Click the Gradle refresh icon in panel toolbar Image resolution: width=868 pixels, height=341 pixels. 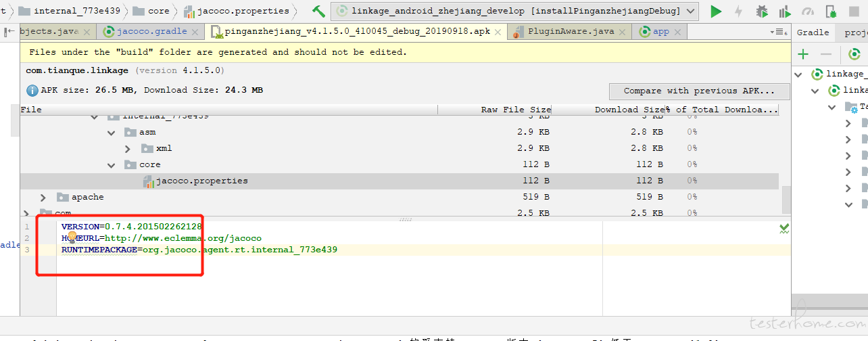click(854, 54)
